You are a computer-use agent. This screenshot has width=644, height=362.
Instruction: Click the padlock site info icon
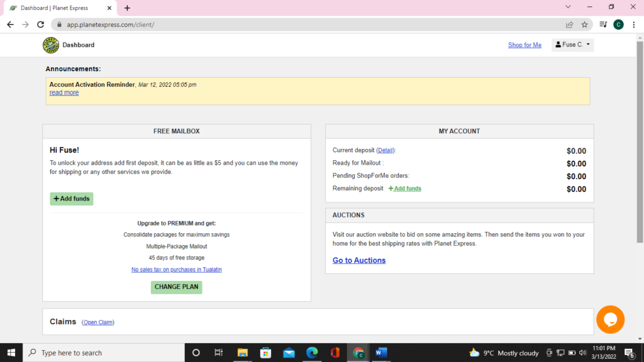[59, 25]
